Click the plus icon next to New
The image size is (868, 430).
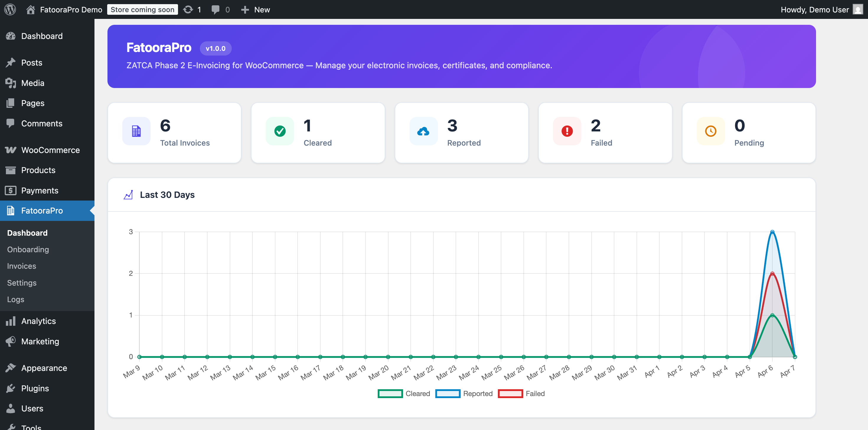(245, 10)
